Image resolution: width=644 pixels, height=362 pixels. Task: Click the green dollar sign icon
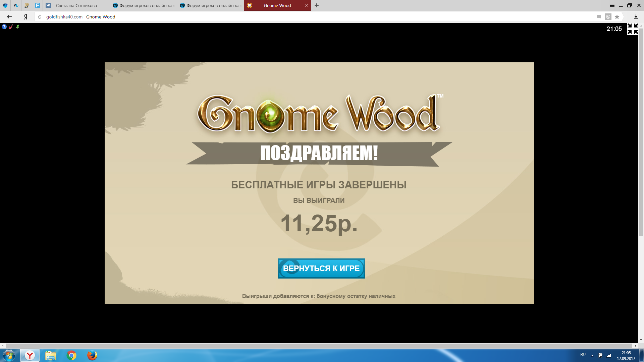point(17,27)
